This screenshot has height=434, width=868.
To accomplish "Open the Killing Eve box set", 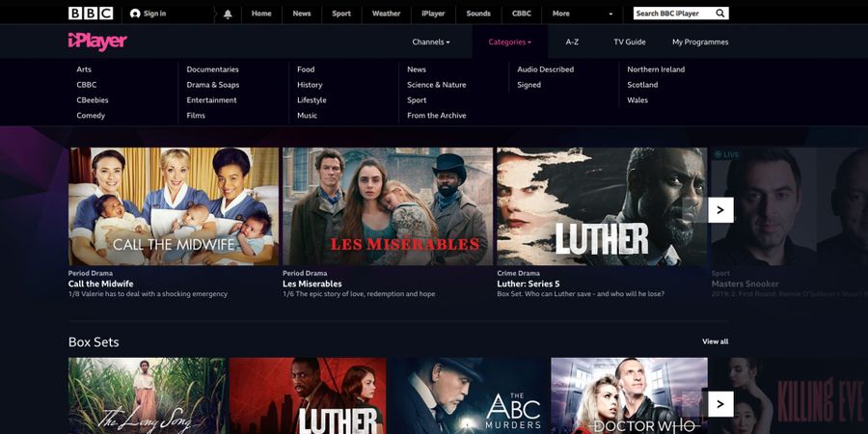I will [x=790, y=395].
